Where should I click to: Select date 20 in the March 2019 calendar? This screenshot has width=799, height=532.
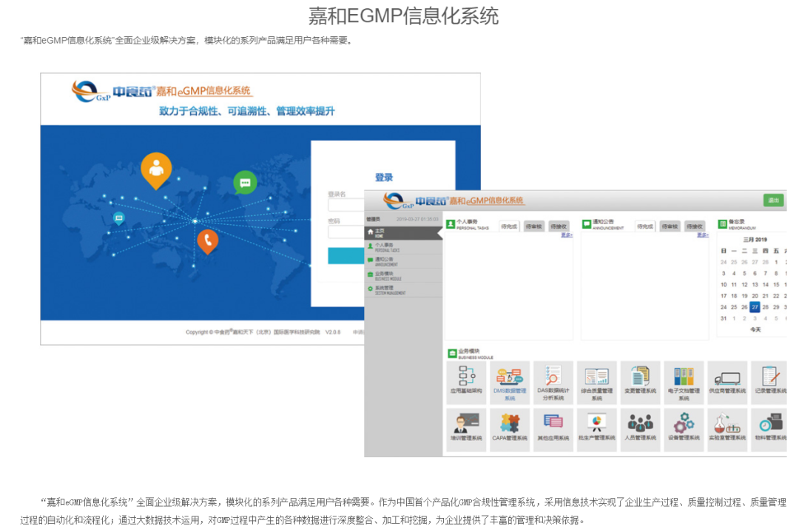(x=755, y=295)
